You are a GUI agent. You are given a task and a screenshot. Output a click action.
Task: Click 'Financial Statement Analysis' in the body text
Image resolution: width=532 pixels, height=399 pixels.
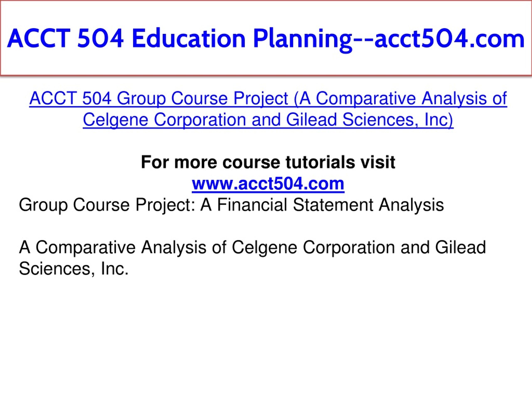330,205
